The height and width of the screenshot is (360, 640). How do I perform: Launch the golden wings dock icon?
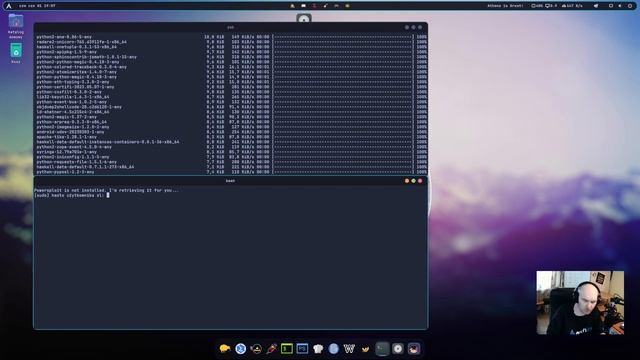pos(365,349)
